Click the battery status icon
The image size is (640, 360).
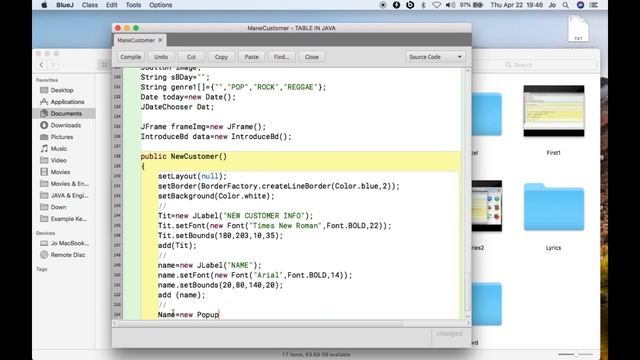[x=478, y=5]
